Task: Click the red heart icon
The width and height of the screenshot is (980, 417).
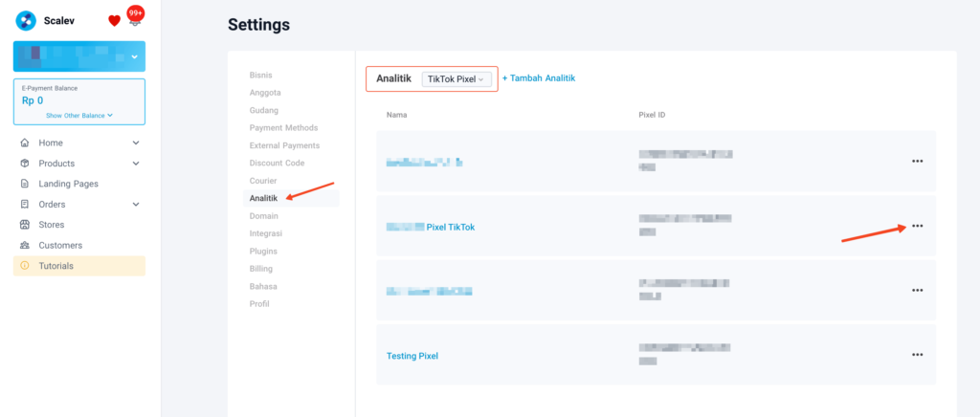Action: coord(115,21)
